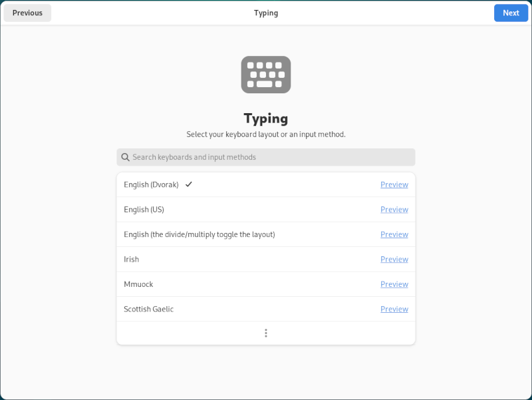Open Preview for Mmuock layout
The image size is (532, 400).
click(x=394, y=284)
